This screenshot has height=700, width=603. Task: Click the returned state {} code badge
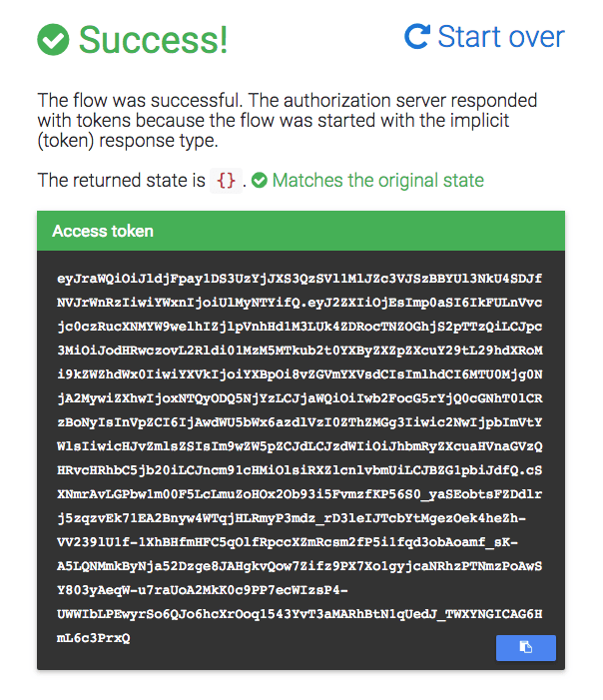226,181
